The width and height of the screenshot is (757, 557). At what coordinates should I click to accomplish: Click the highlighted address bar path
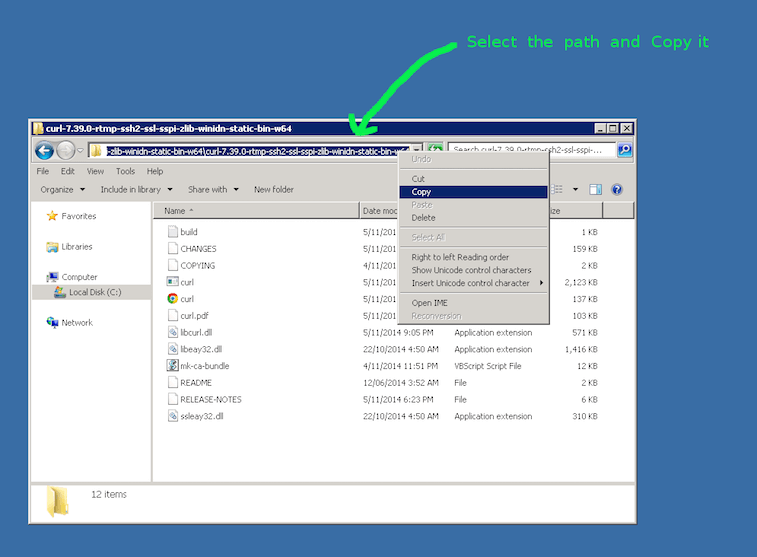click(250, 150)
